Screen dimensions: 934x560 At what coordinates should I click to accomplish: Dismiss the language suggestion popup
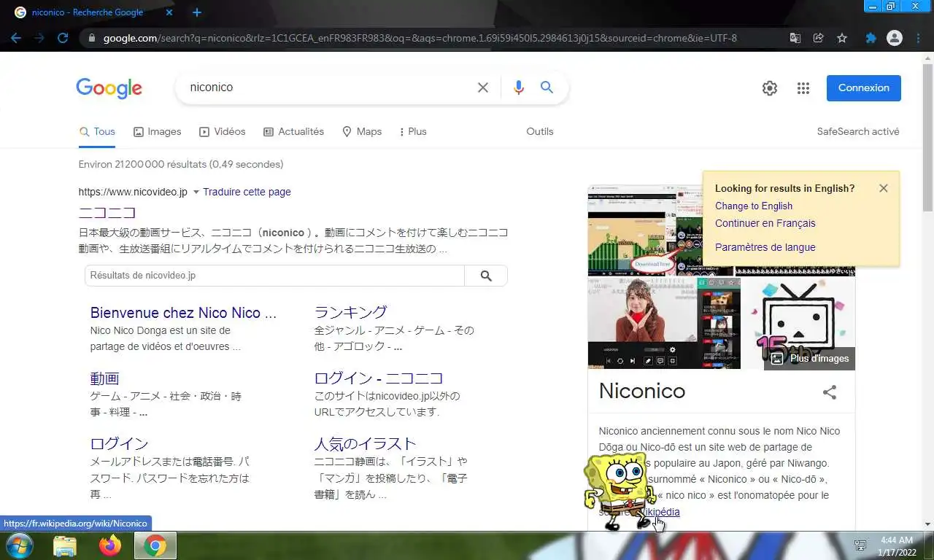tap(884, 188)
